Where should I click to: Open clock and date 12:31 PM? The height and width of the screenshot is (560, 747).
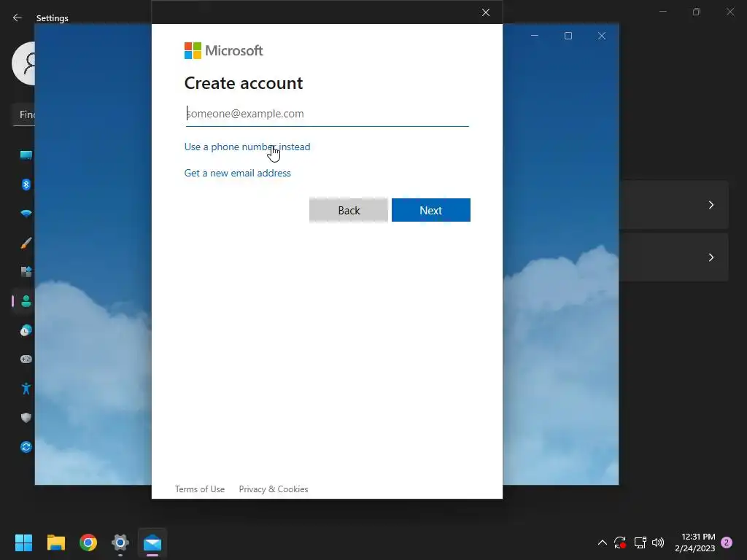[695, 542]
